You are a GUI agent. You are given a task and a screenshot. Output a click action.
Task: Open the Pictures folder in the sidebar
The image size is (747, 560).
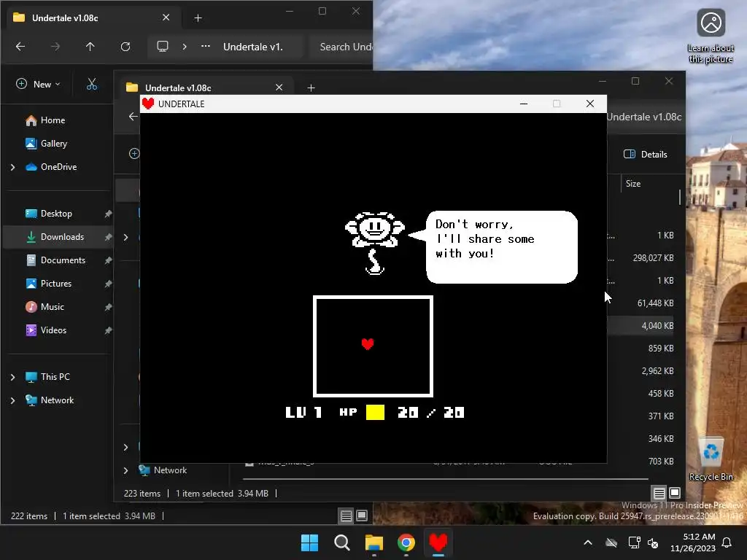tap(49, 284)
